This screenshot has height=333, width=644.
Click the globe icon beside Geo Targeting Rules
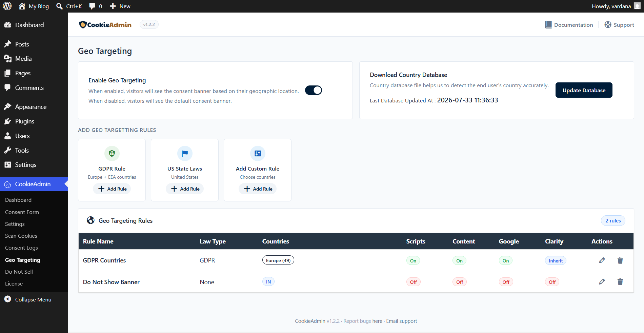tap(90, 220)
